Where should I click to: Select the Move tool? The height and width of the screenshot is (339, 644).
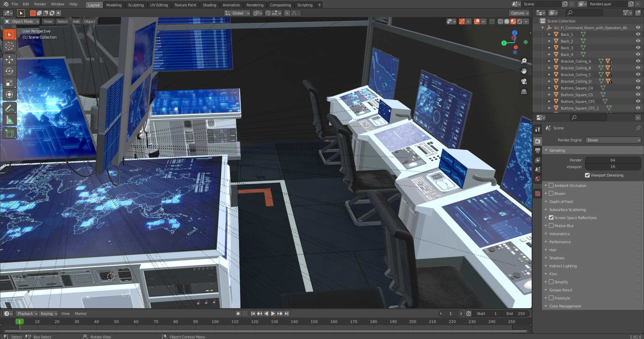click(x=9, y=60)
